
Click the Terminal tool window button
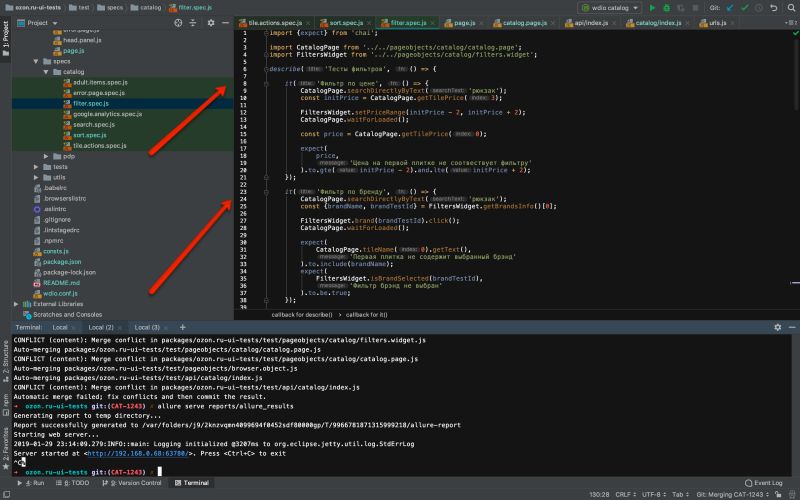(192, 483)
